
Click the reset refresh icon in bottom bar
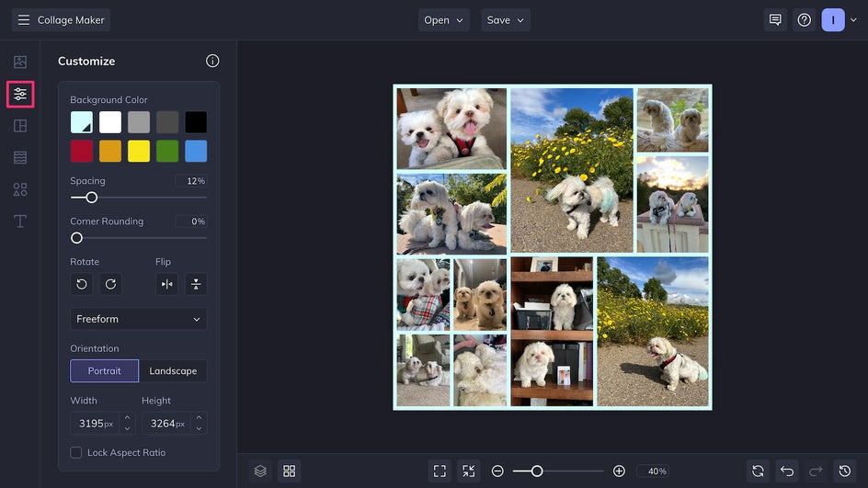point(758,471)
